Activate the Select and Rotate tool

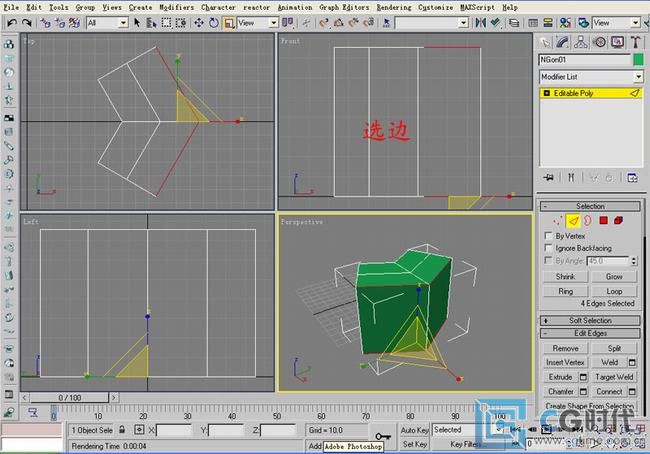(x=213, y=23)
